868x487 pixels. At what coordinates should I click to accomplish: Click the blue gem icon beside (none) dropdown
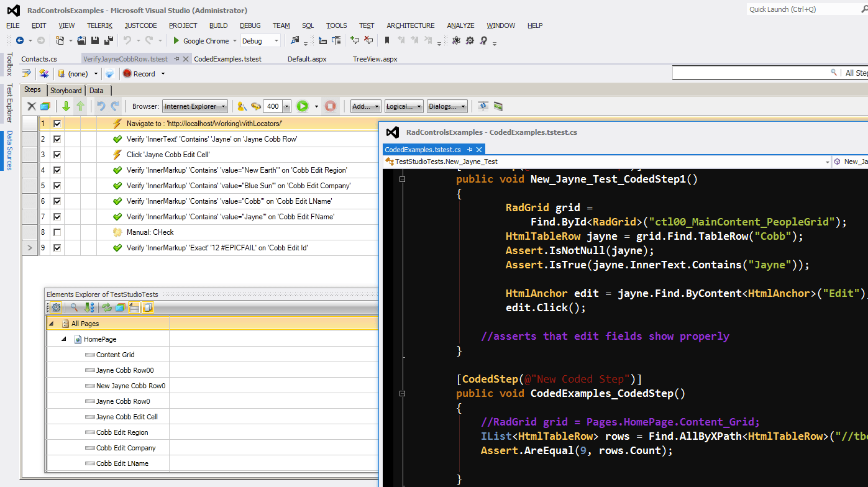pos(109,74)
